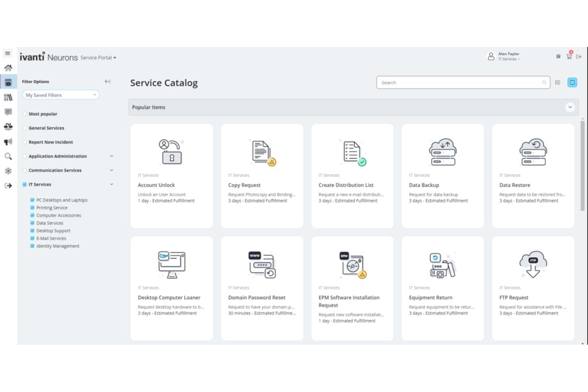The width and height of the screenshot is (588, 392).
Task: Enable the Most popular filter checkbox
Action: tap(25, 114)
